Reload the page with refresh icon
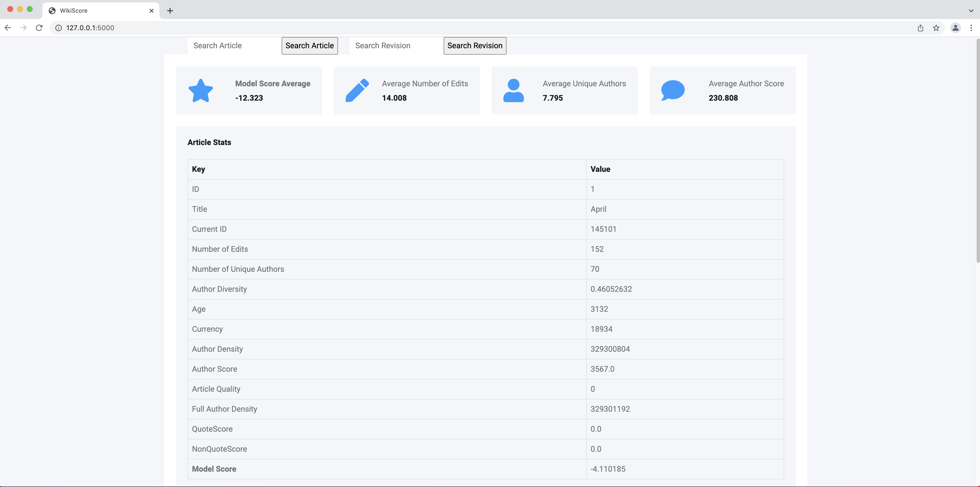Viewport: 980px width, 487px height. [x=39, y=28]
